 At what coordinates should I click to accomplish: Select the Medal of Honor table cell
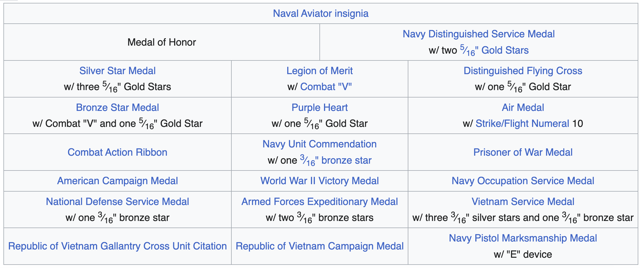pos(162,42)
